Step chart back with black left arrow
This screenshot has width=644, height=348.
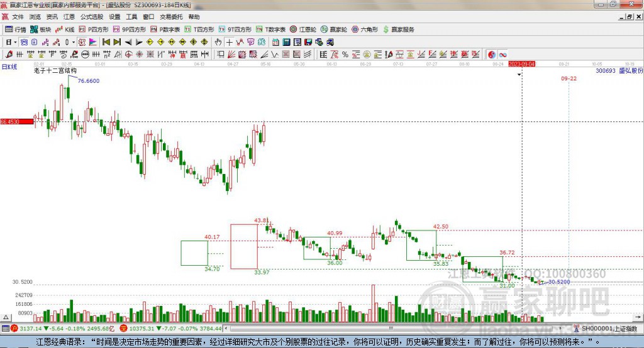point(128,42)
